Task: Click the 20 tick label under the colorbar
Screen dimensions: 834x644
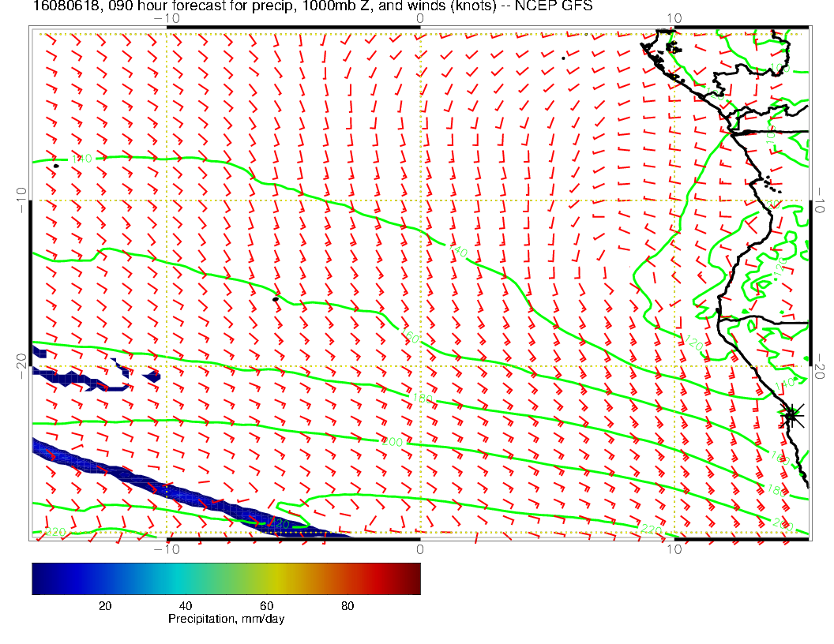Action: click(x=104, y=605)
